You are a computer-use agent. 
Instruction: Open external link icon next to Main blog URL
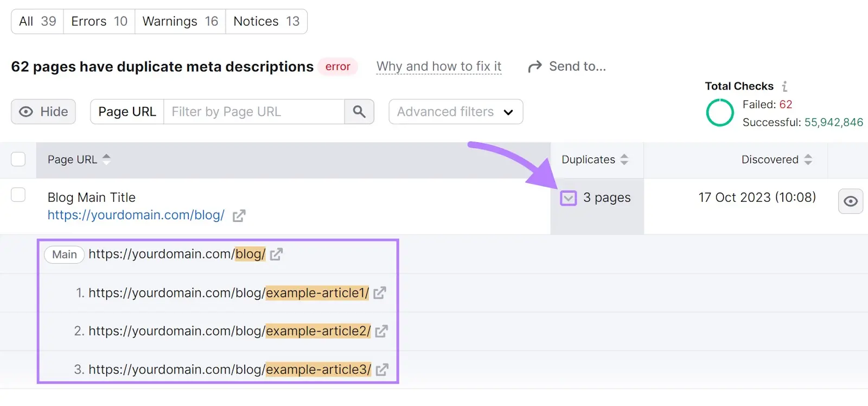pos(276,254)
